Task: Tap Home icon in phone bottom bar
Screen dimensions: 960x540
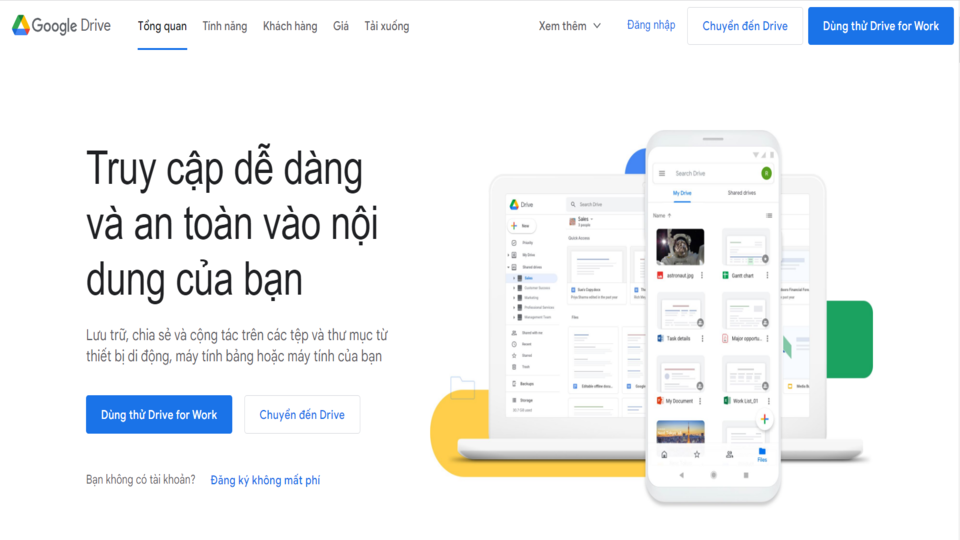Action: pyautogui.click(x=664, y=455)
